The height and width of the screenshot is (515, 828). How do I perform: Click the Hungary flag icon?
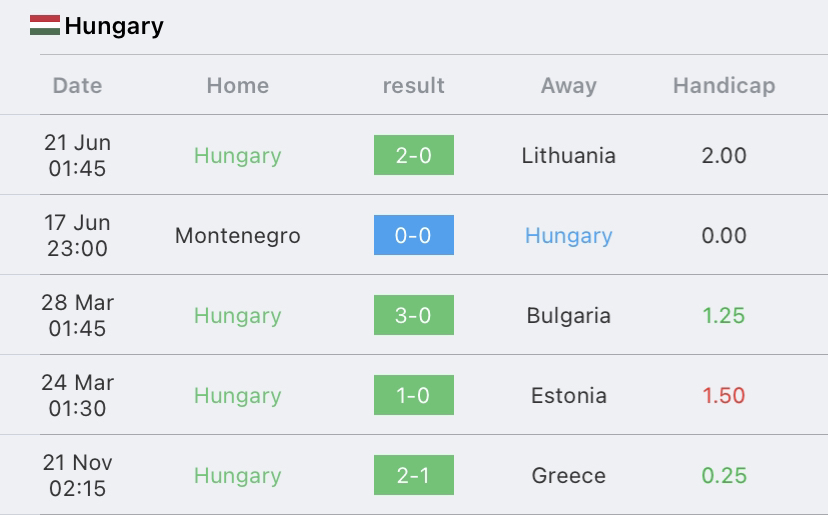[x=45, y=25]
